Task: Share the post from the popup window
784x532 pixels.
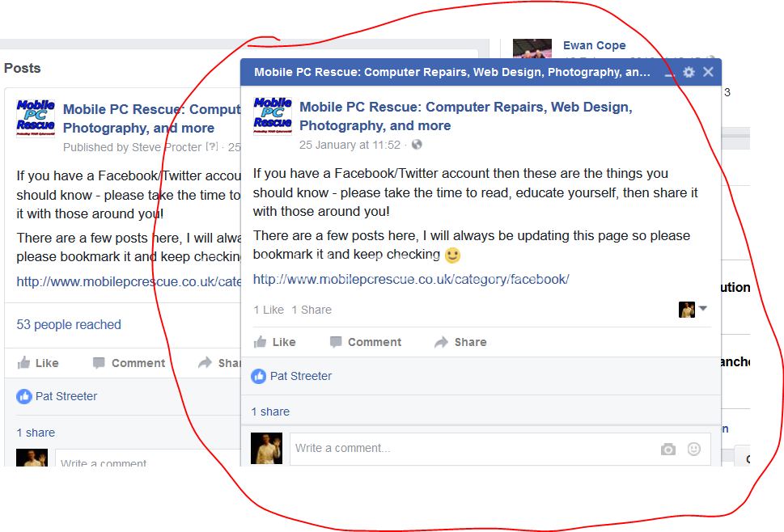Action: click(x=460, y=342)
